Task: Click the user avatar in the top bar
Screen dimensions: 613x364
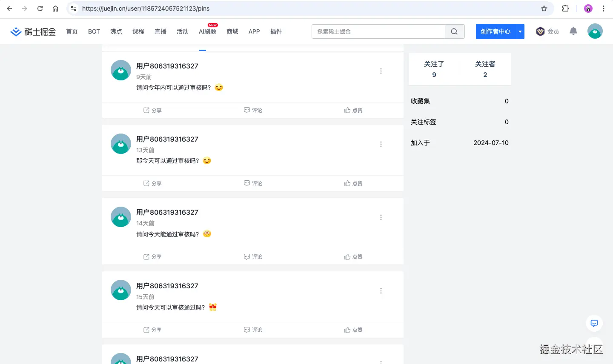Action: click(x=595, y=31)
